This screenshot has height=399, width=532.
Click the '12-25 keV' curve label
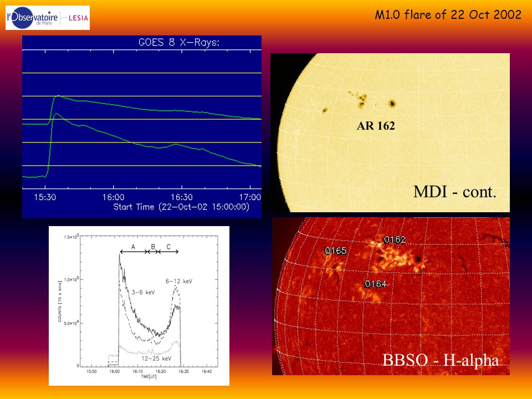(156, 359)
